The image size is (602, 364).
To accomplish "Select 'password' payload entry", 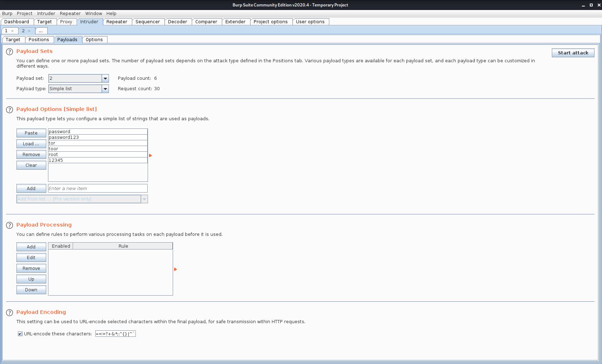I will click(x=98, y=132).
